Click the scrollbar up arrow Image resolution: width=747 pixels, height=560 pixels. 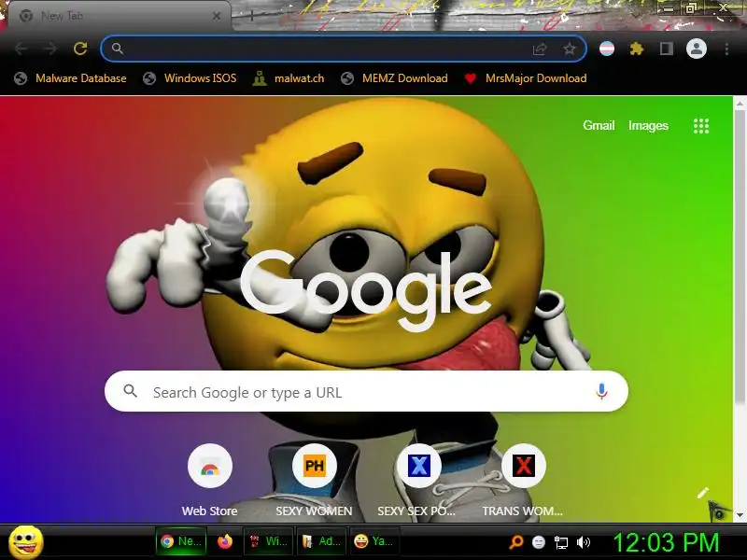click(x=740, y=103)
